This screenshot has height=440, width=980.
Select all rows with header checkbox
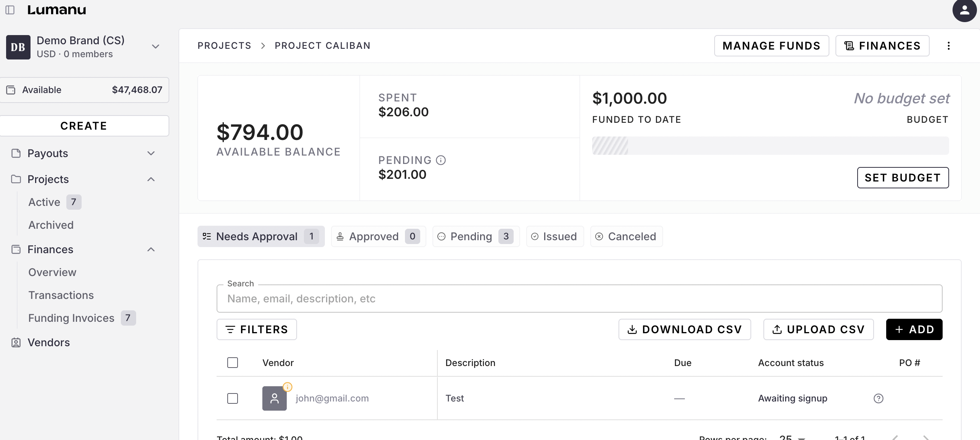point(232,363)
